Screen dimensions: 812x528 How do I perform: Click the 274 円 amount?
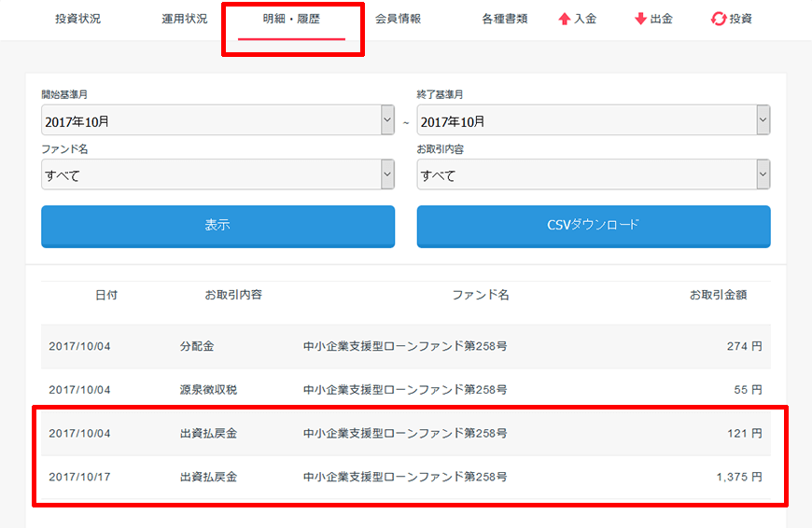click(744, 346)
